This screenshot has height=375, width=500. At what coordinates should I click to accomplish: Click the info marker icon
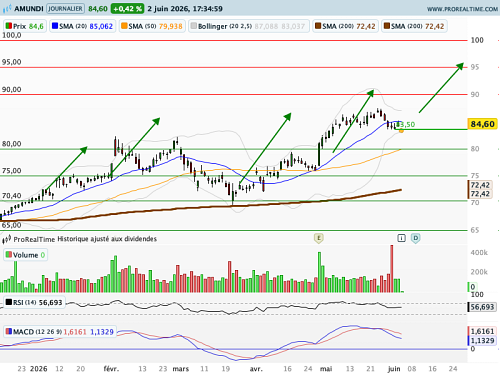coord(401,238)
